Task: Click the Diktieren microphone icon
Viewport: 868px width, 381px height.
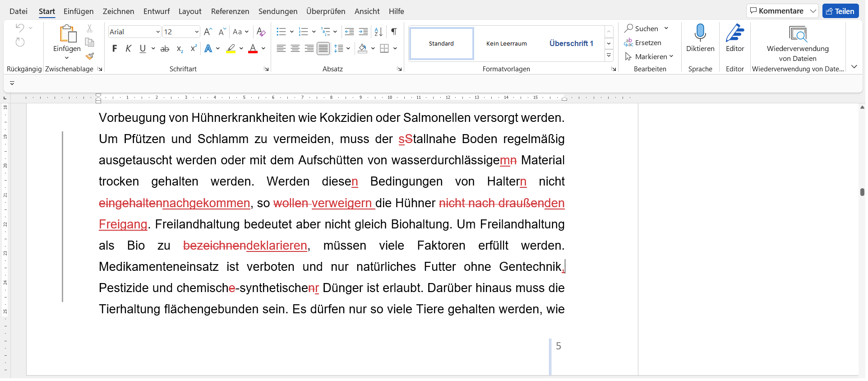Action: click(700, 33)
